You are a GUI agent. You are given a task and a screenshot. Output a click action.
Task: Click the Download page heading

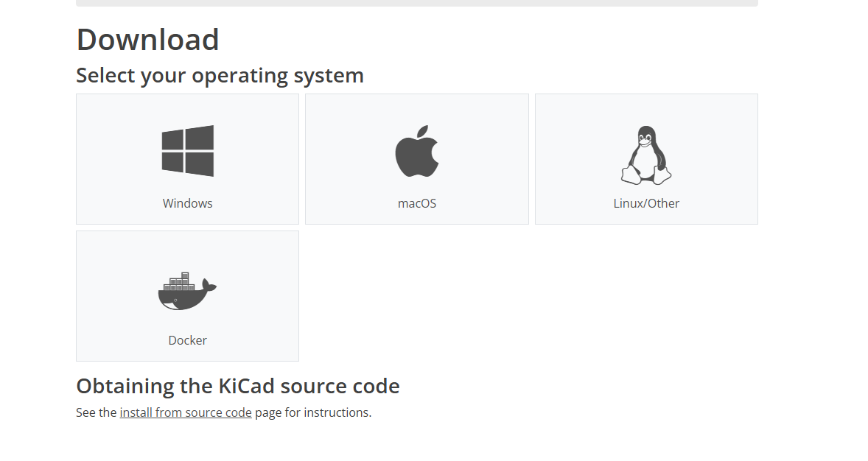[147, 39]
